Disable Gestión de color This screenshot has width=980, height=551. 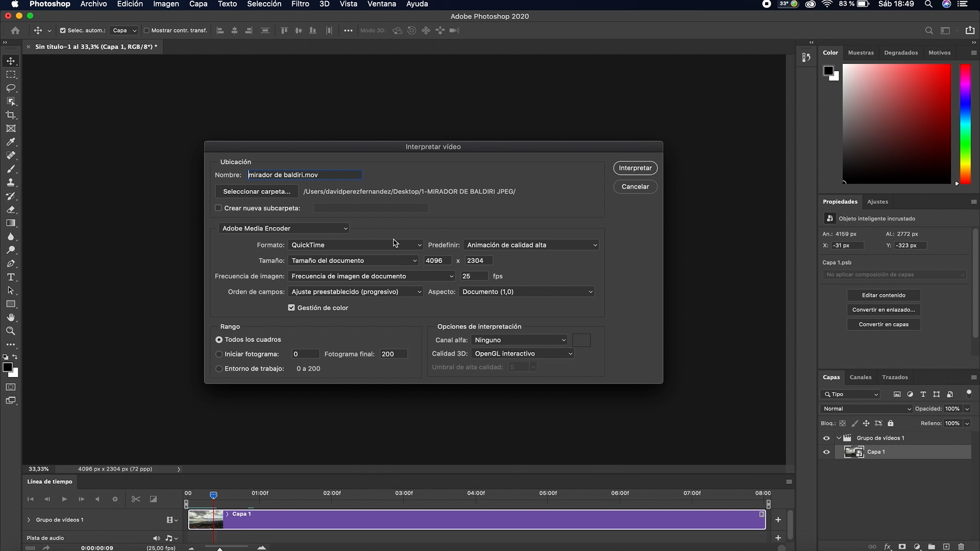pyautogui.click(x=291, y=308)
